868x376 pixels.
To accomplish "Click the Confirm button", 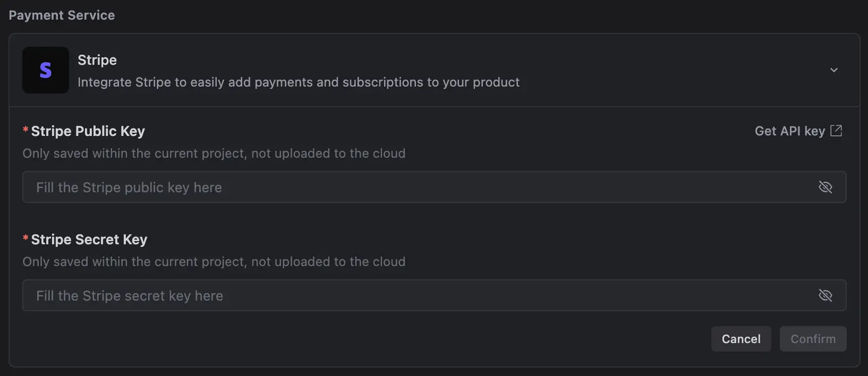I will pos(813,339).
